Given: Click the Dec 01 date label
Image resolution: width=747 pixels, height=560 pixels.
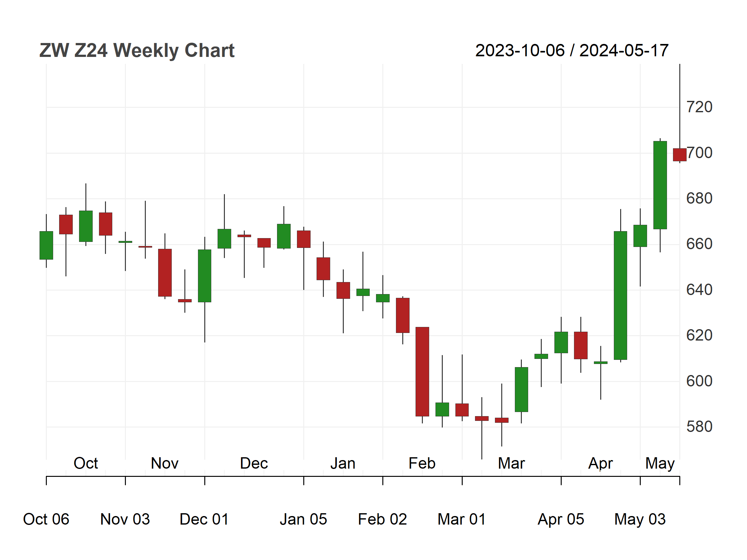Looking at the screenshot, I should [x=204, y=519].
